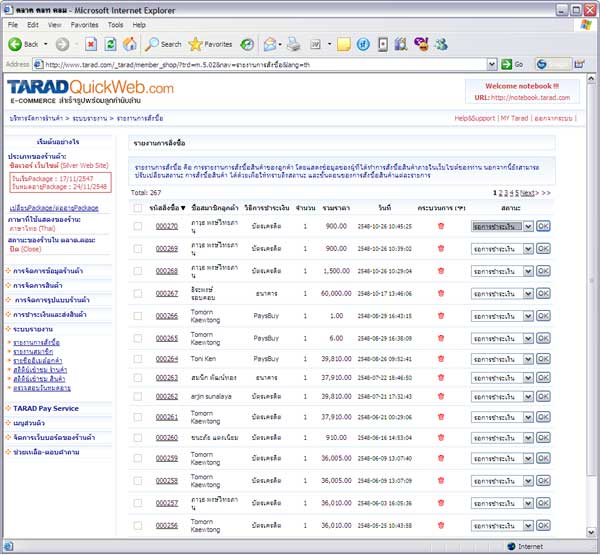Open the Mail envelope toolbar icon
Image resolution: width=600 pixels, height=555 pixels.
coord(270,44)
